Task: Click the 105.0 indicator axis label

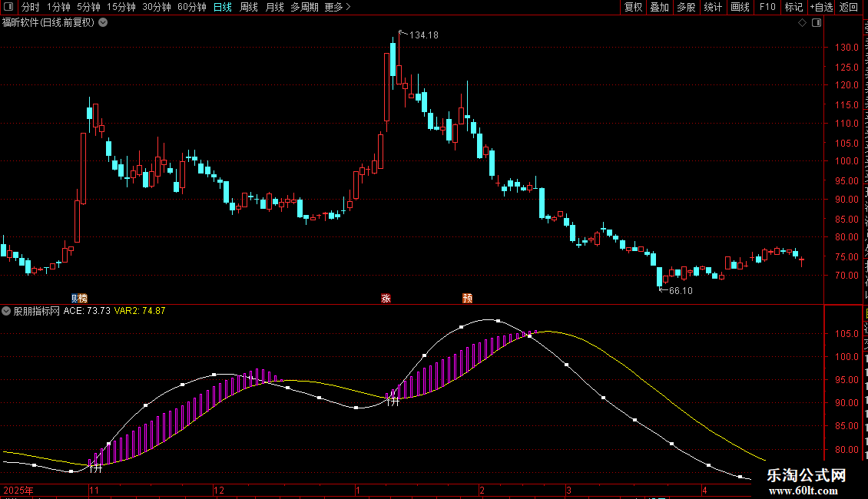Action: (x=847, y=334)
